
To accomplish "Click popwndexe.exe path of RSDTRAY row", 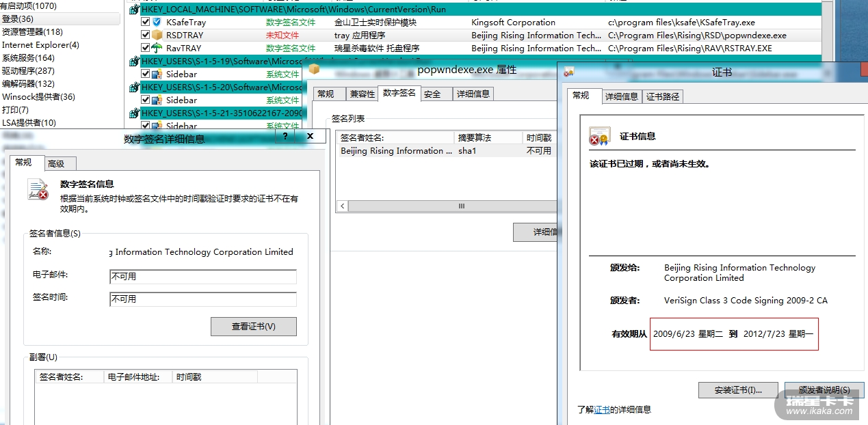I will coord(697,35).
